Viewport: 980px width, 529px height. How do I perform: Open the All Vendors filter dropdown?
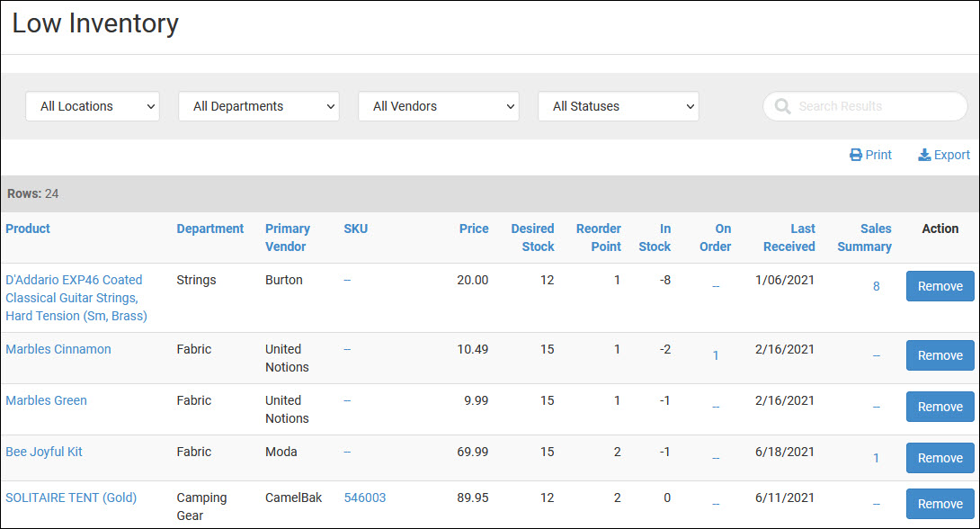438,106
